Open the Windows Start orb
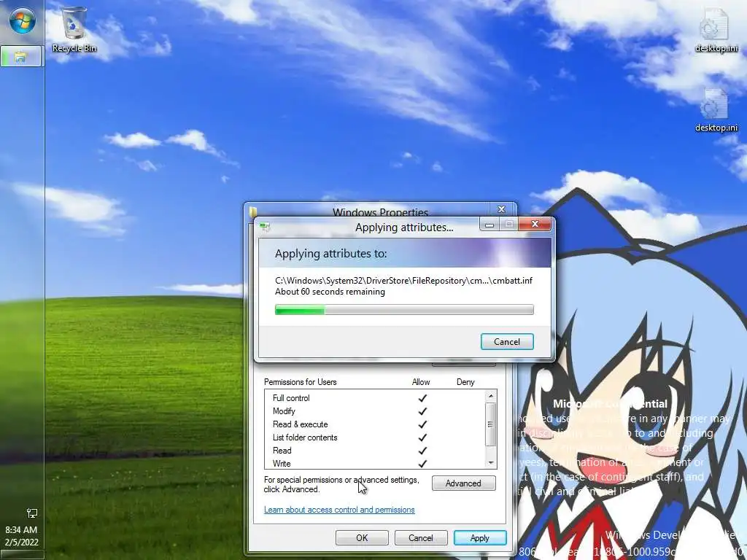 pos(23,21)
